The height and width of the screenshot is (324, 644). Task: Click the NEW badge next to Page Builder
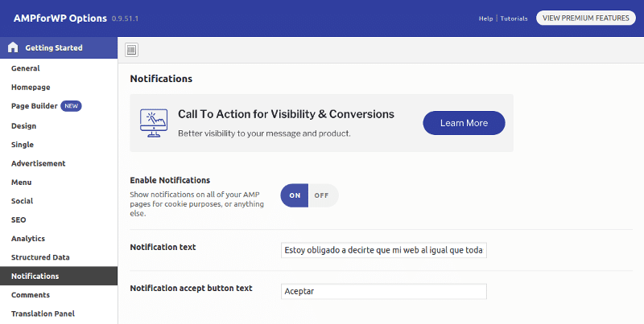71,106
